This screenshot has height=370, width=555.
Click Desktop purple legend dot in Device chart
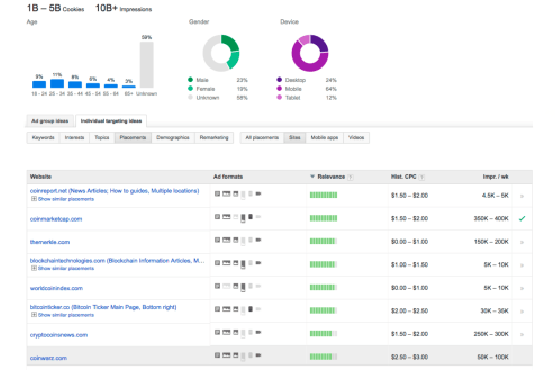279,80
